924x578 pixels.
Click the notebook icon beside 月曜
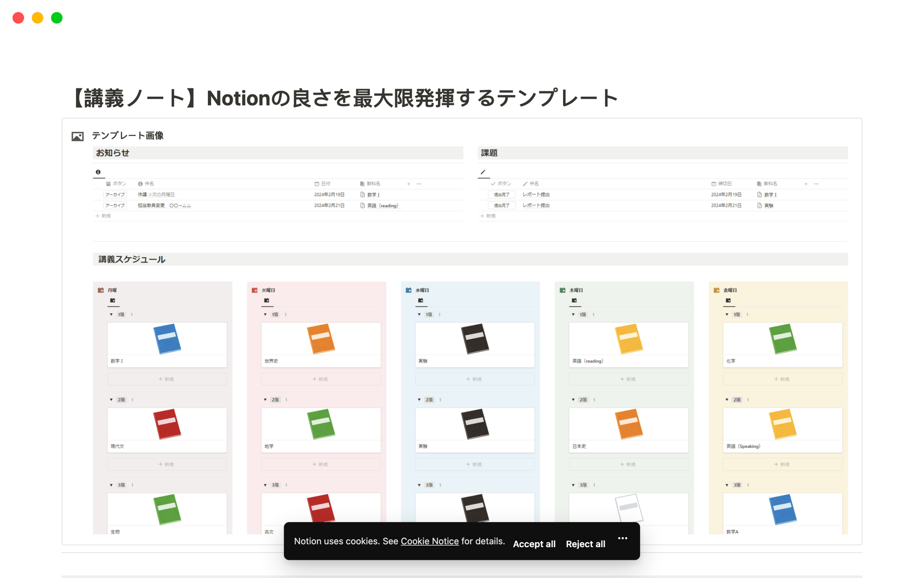pyautogui.click(x=100, y=290)
